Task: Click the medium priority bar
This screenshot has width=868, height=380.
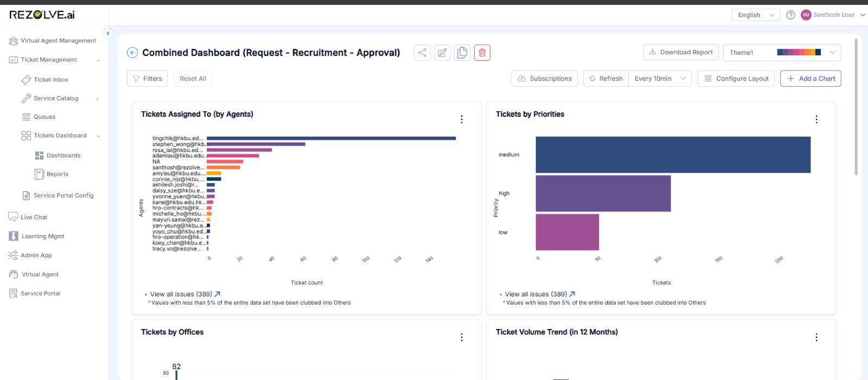Action: (x=673, y=155)
